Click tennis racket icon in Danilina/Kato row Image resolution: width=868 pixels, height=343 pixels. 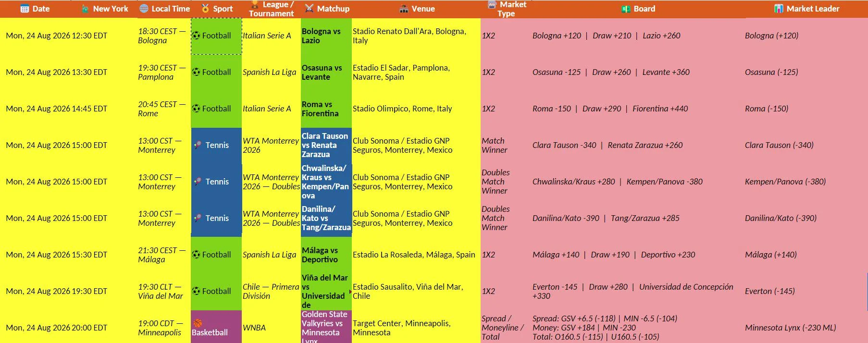(198, 218)
